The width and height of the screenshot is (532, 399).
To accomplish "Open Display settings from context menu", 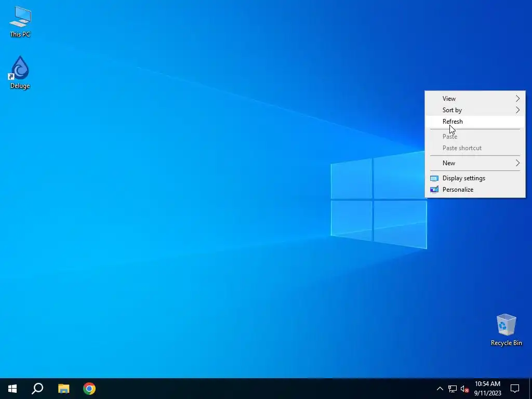I will coord(475,178).
